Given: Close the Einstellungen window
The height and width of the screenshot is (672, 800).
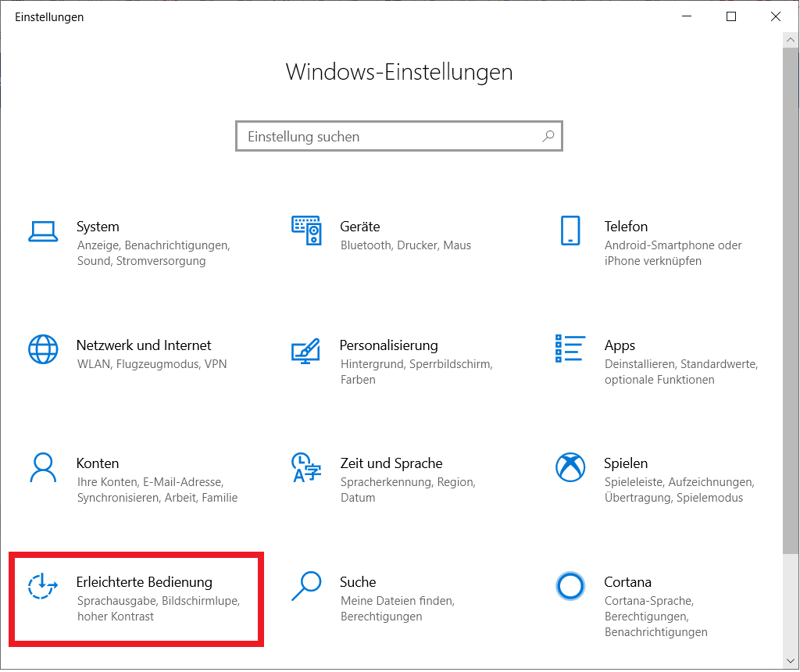Looking at the screenshot, I should point(776,16).
